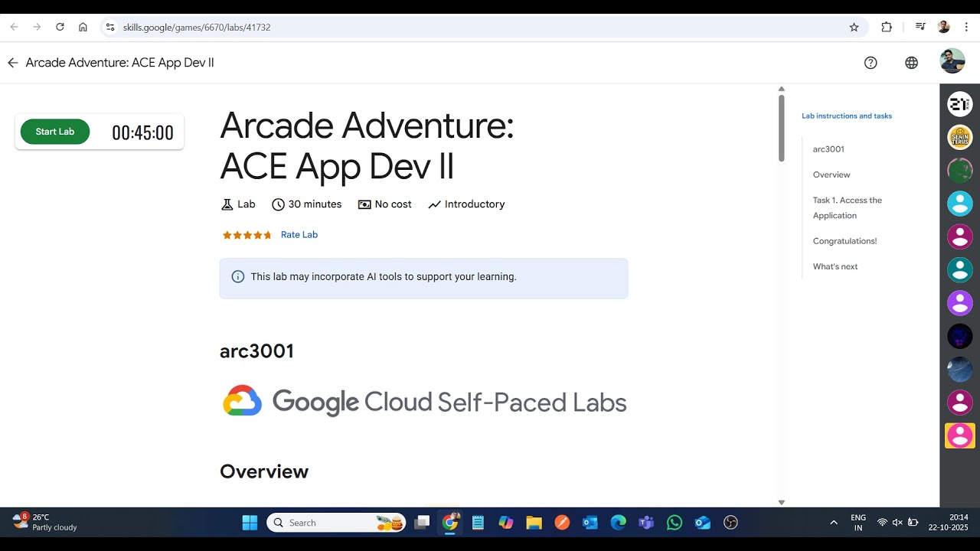The height and width of the screenshot is (551, 980).
Task: Open the help question mark icon
Action: (871, 63)
